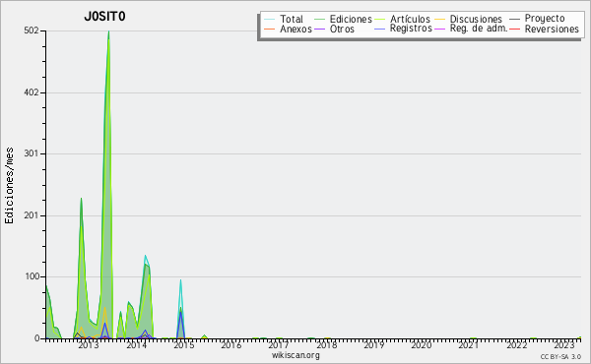Image resolution: width=591 pixels, height=364 pixels.
Task: Click the 2023 x-axis label
Action: click(x=564, y=344)
